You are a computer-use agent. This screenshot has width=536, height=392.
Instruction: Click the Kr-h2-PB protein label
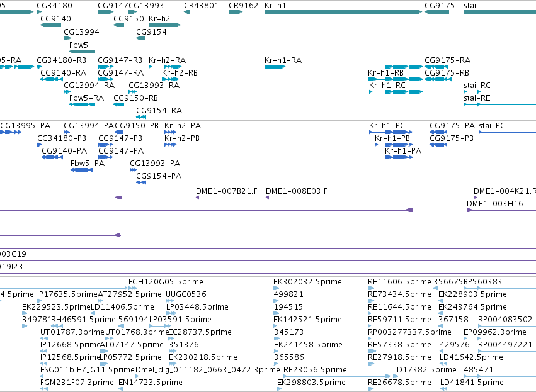pyautogui.click(x=182, y=138)
